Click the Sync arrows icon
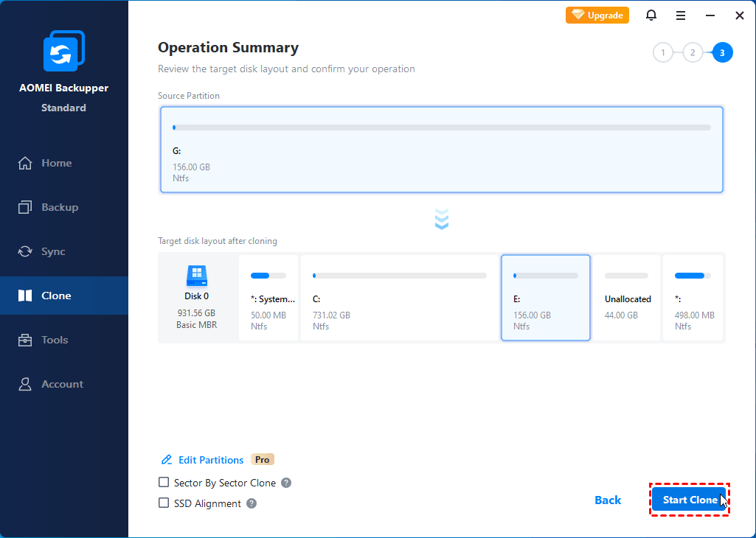 [25, 251]
